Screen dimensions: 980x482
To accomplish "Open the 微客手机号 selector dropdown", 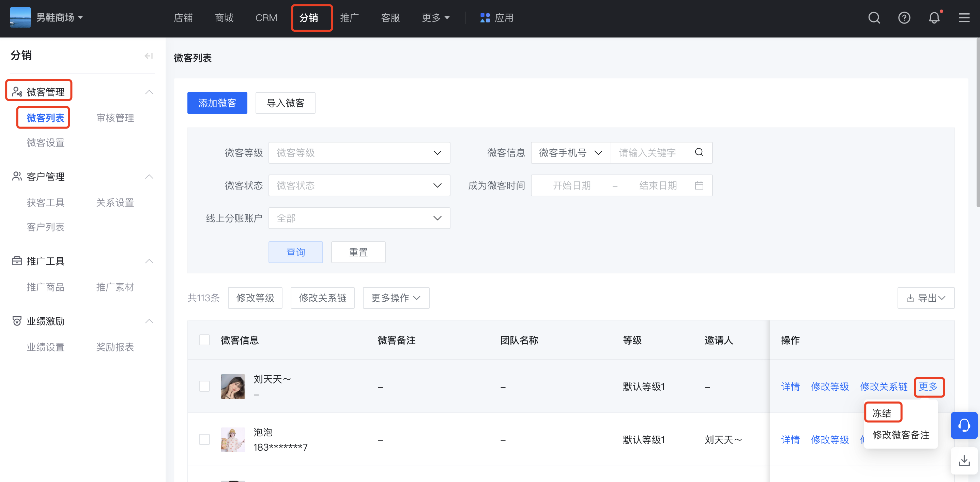I will tap(571, 153).
